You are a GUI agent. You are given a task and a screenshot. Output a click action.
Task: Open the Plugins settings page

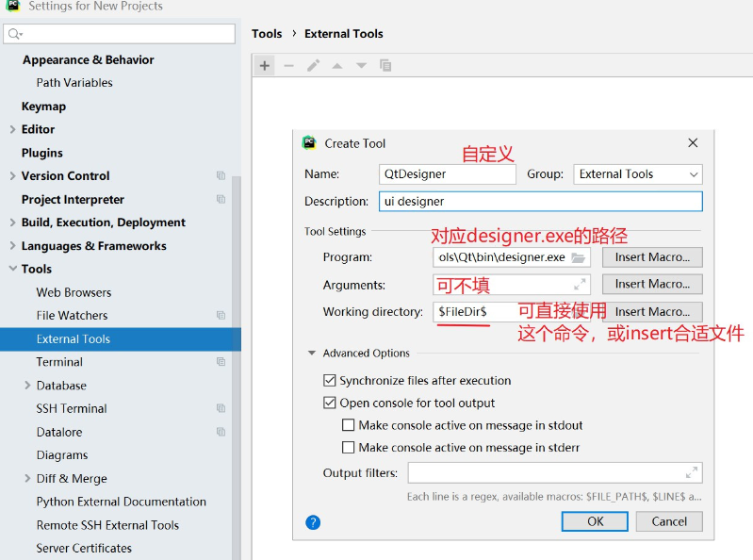tap(41, 153)
